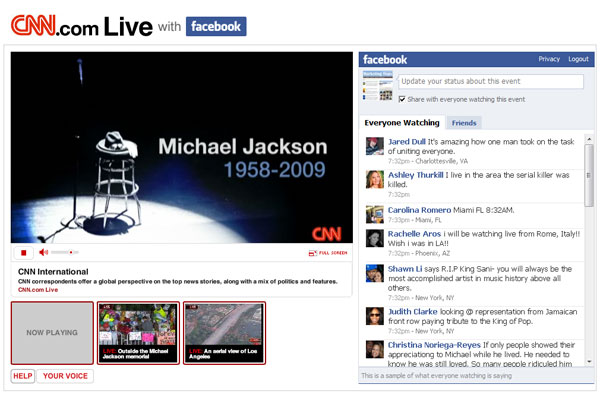600x394 pixels.
Task: Select the NOW PLAYING stream tile
Action: pyautogui.click(x=52, y=333)
